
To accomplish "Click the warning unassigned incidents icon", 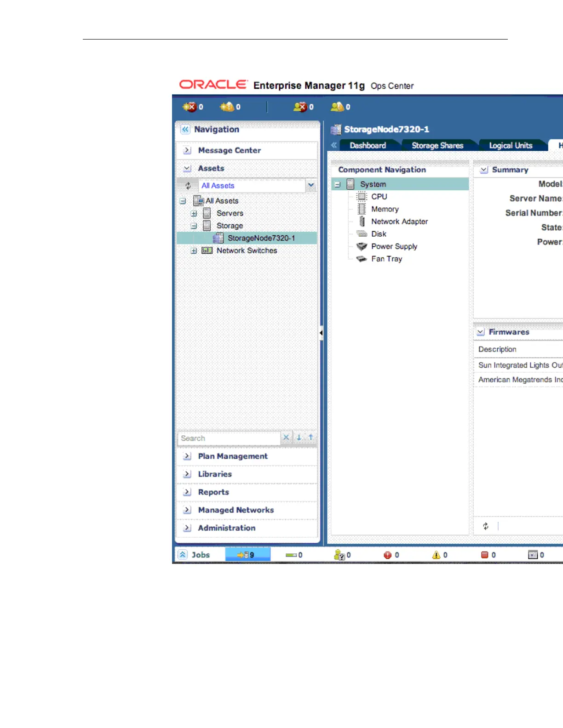I will [x=227, y=107].
